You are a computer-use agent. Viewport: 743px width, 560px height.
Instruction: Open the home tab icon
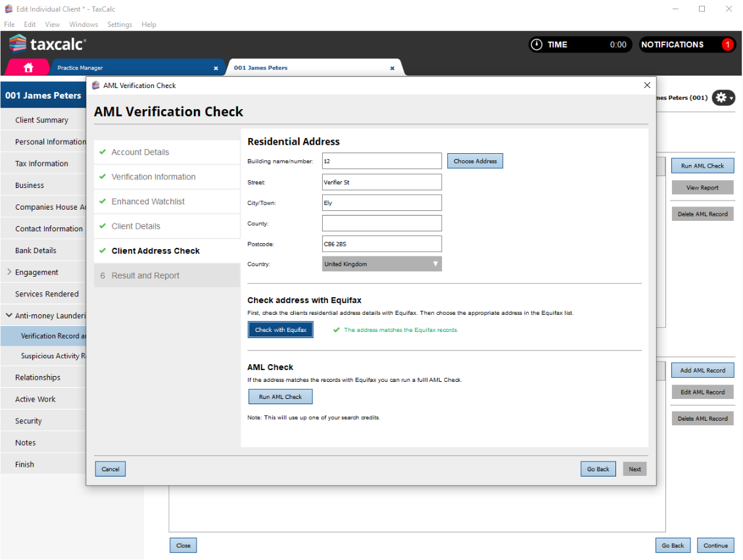coord(28,68)
